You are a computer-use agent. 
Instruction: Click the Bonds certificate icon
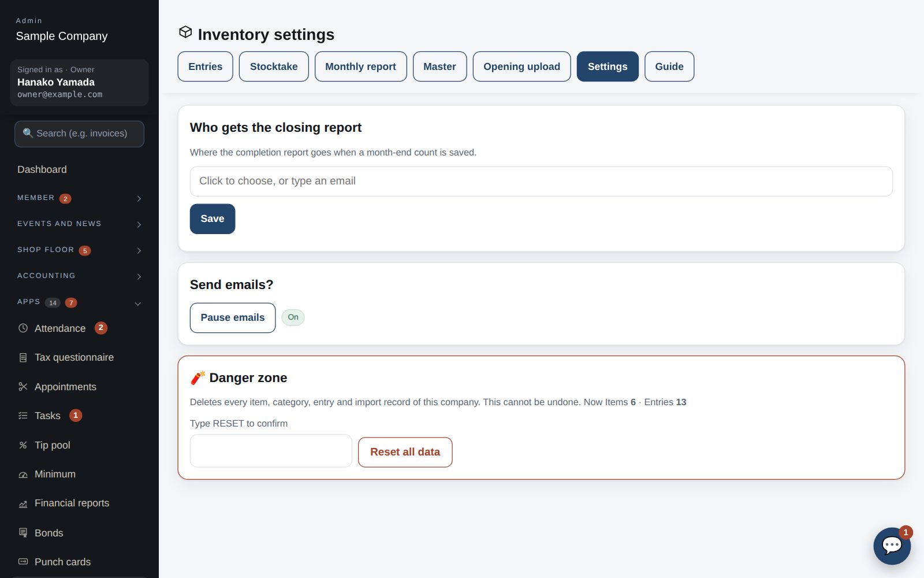(23, 533)
